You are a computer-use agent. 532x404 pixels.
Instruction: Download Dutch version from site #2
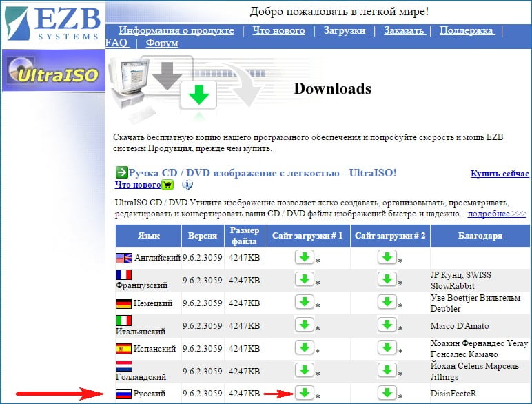[387, 370]
